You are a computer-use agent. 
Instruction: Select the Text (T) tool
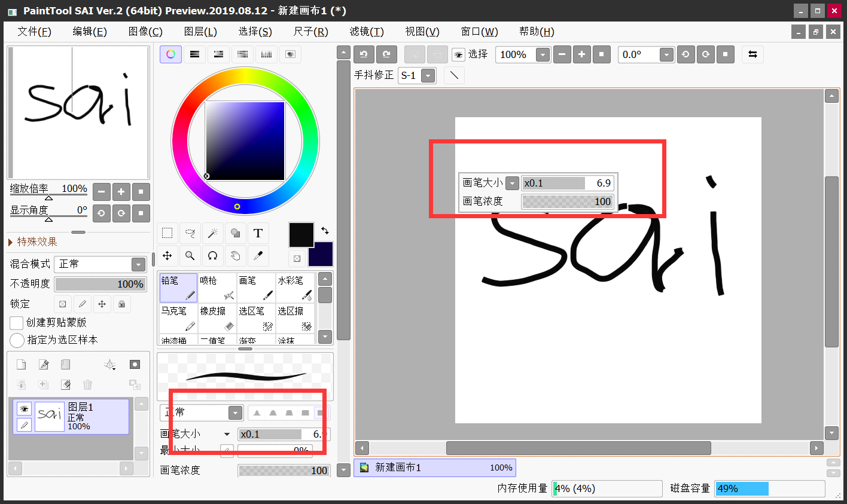258,233
